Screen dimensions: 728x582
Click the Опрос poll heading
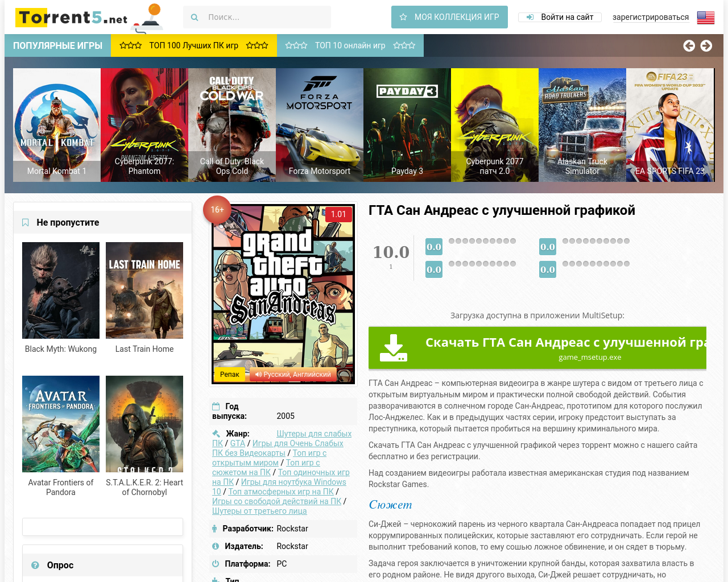coord(60,565)
